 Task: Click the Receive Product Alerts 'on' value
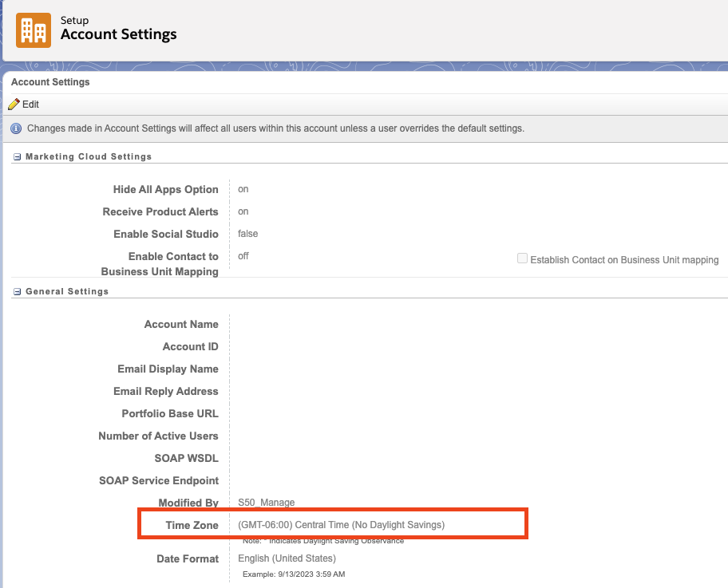pos(243,211)
